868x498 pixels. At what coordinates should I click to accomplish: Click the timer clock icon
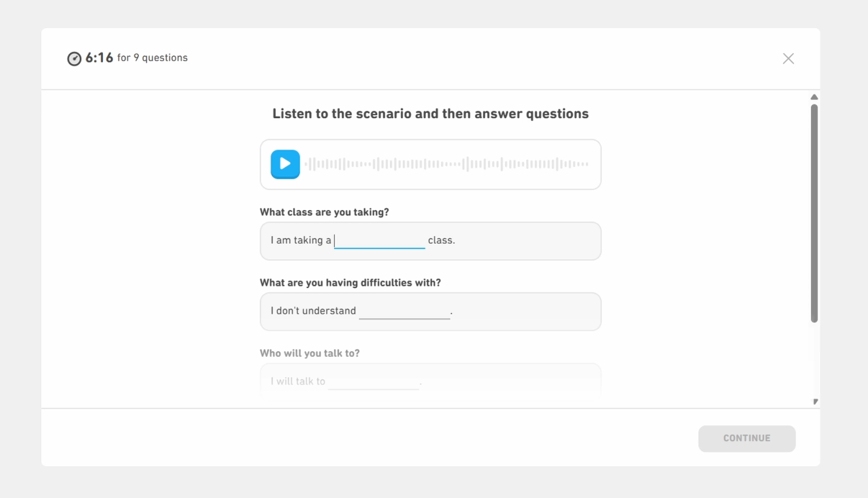tap(74, 58)
